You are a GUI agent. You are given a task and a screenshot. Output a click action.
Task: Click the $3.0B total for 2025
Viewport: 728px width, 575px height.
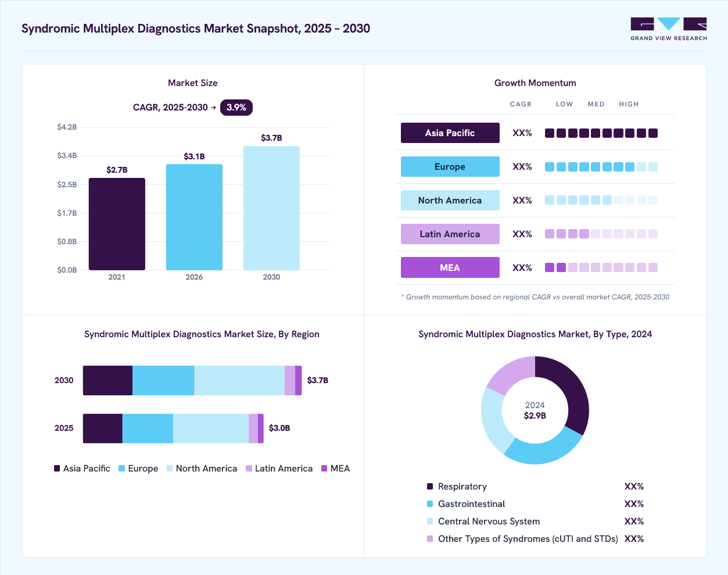pyautogui.click(x=279, y=428)
